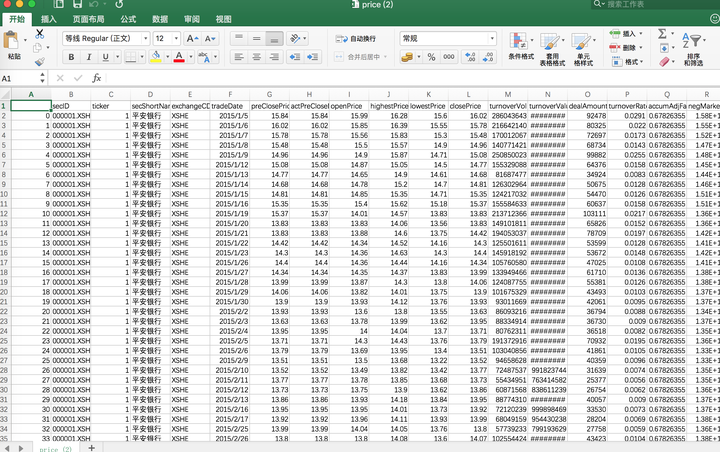Save the workbook via title bar
The width and height of the screenshot is (720, 452).
click(77, 5)
